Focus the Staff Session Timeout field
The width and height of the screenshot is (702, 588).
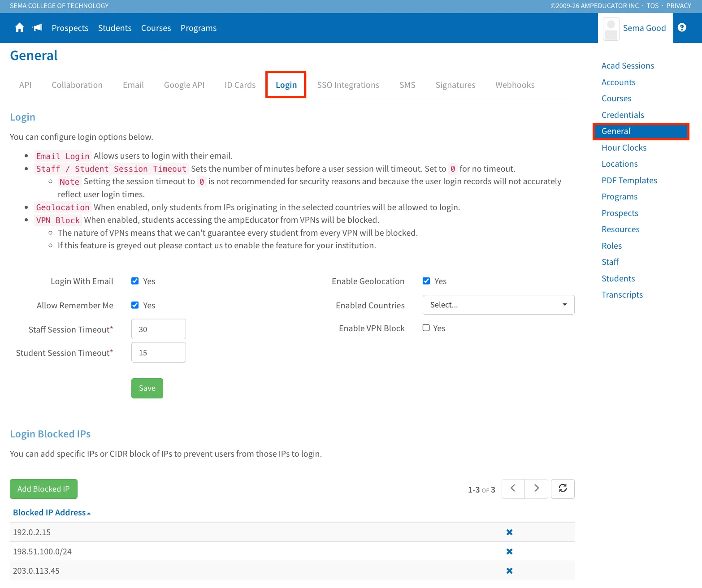click(x=159, y=329)
